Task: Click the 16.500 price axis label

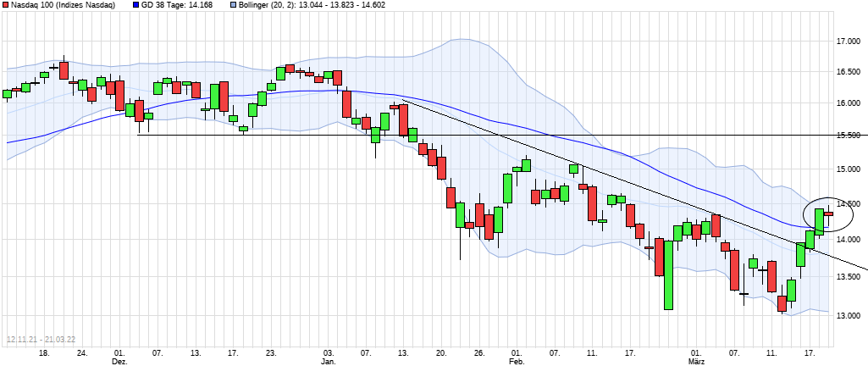Action: tap(849, 73)
